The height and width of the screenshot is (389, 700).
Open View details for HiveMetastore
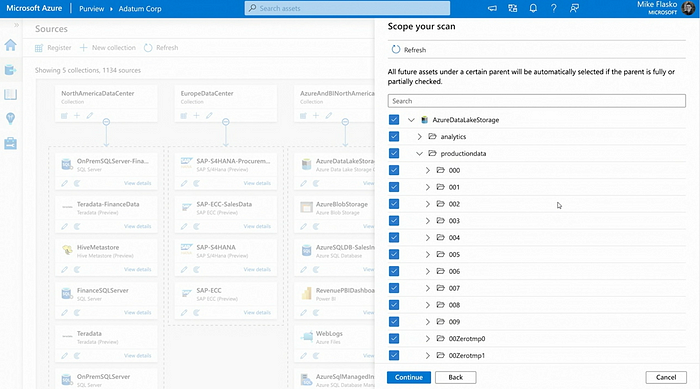coord(138,269)
